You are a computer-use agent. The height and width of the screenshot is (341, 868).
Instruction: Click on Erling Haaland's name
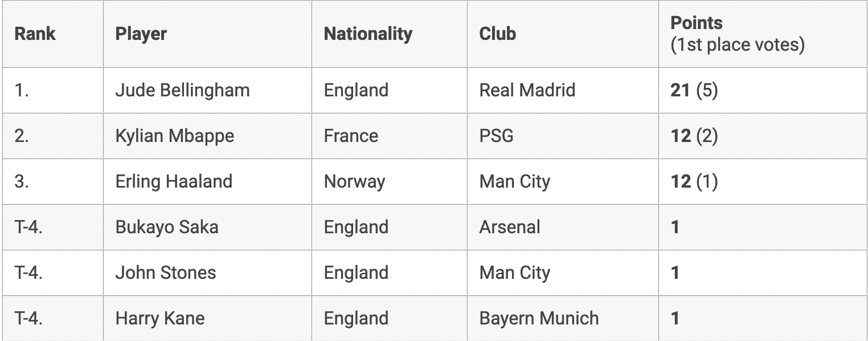pyautogui.click(x=174, y=181)
